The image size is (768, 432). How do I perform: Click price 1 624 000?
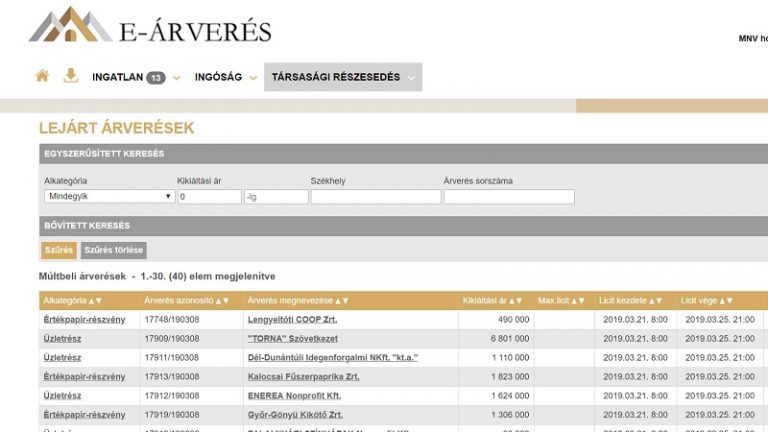(510, 396)
